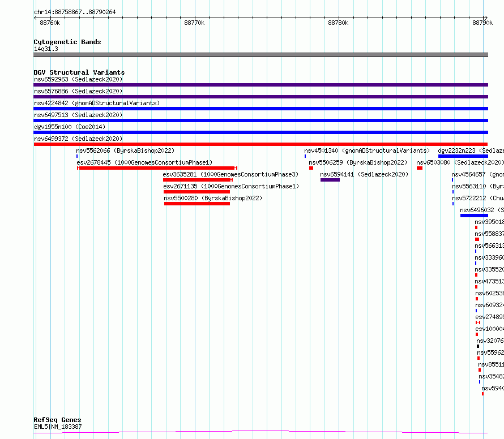This screenshot has width=504, height=439.
Task: Click the 88790k ruler label
Action: click(482, 23)
